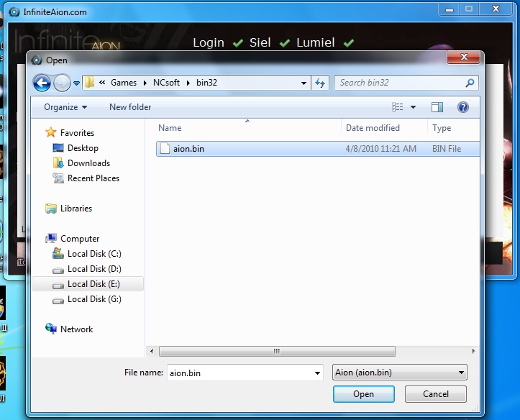The width and height of the screenshot is (520, 420).
Task: Go back using the blue Back arrow
Action: pyautogui.click(x=42, y=83)
